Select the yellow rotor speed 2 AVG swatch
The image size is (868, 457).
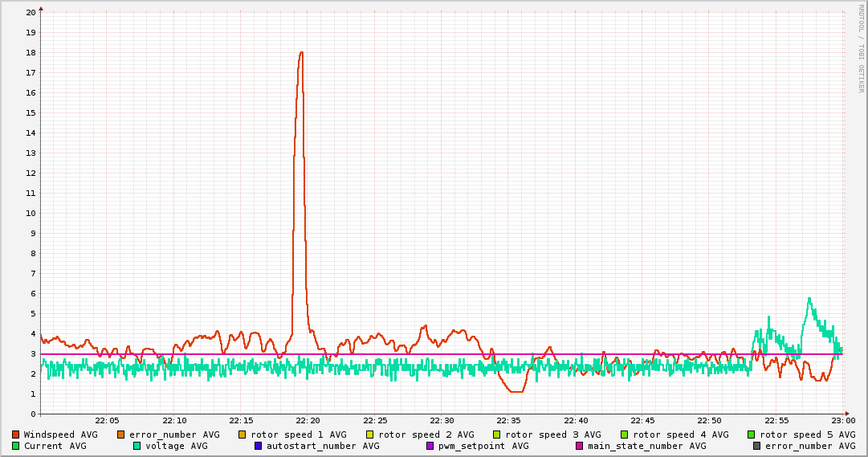tap(370, 435)
